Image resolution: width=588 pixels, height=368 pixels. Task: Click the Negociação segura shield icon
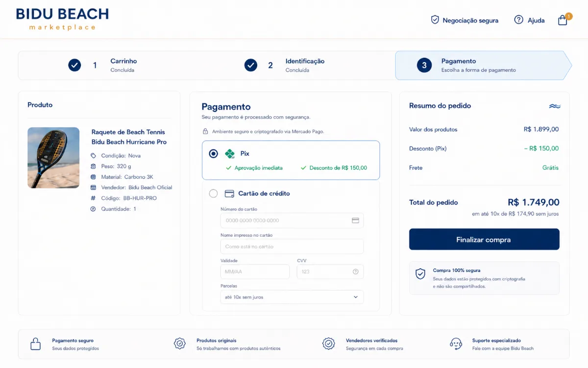click(x=435, y=20)
